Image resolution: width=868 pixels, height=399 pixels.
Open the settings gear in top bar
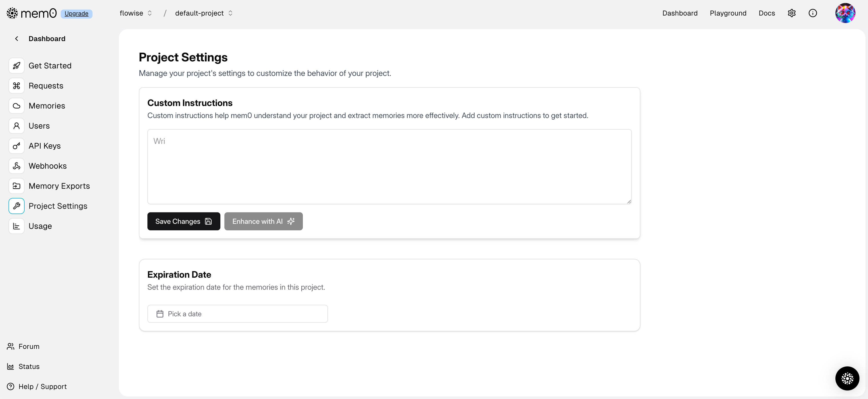pos(792,13)
